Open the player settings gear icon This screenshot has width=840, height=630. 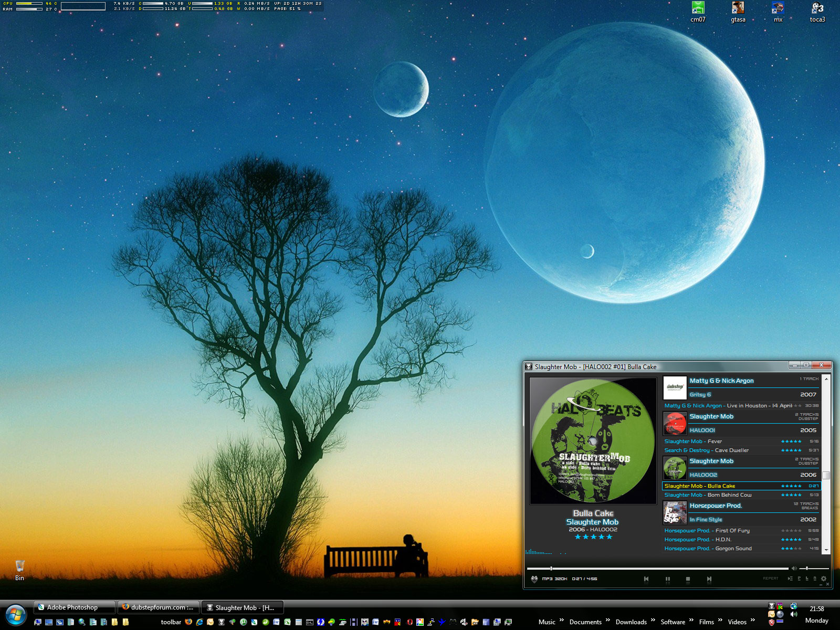pos(823,579)
